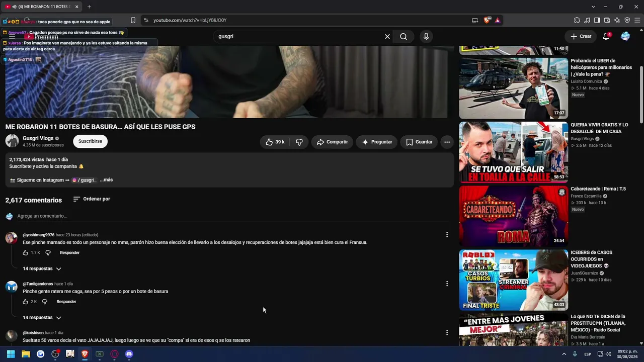Open the browser extensions puzzle icon
The image size is (644, 362).
[x=577, y=20]
